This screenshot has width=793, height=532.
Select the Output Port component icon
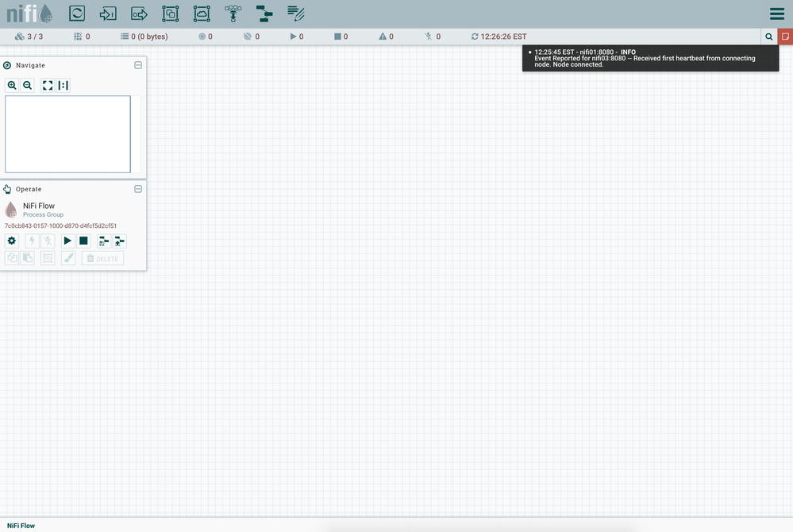pos(139,13)
